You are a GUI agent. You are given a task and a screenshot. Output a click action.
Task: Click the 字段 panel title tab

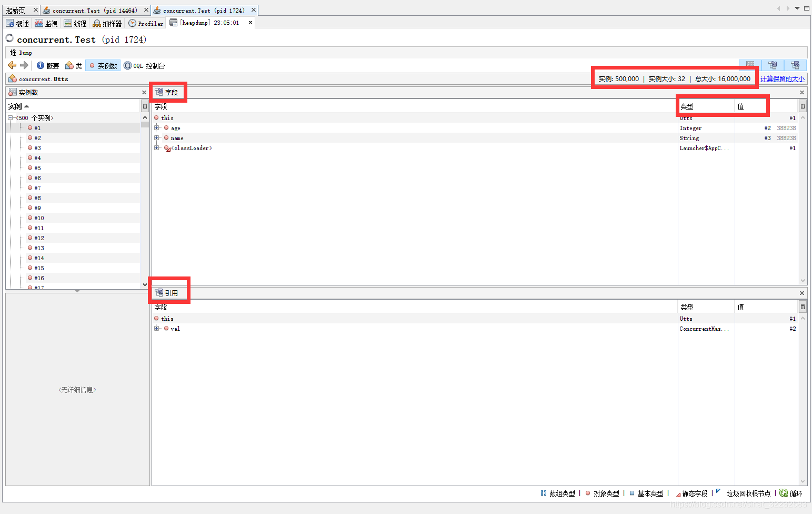(x=167, y=92)
